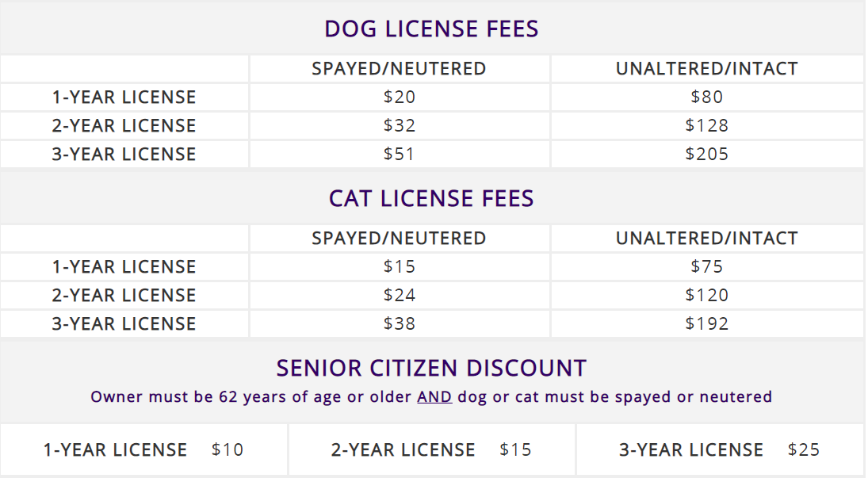Click the senior 2-year license $15 price
The height and width of the screenshot is (478, 868).
tap(515, 450)
